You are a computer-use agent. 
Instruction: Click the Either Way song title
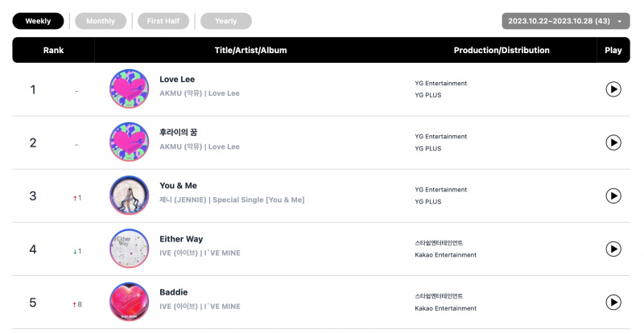click(181, 239)
